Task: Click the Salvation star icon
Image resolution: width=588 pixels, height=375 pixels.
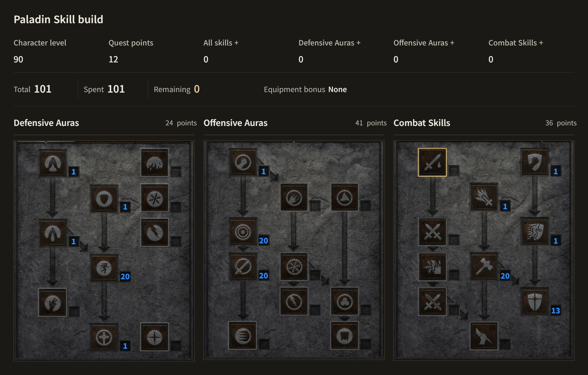Action: 155,337
